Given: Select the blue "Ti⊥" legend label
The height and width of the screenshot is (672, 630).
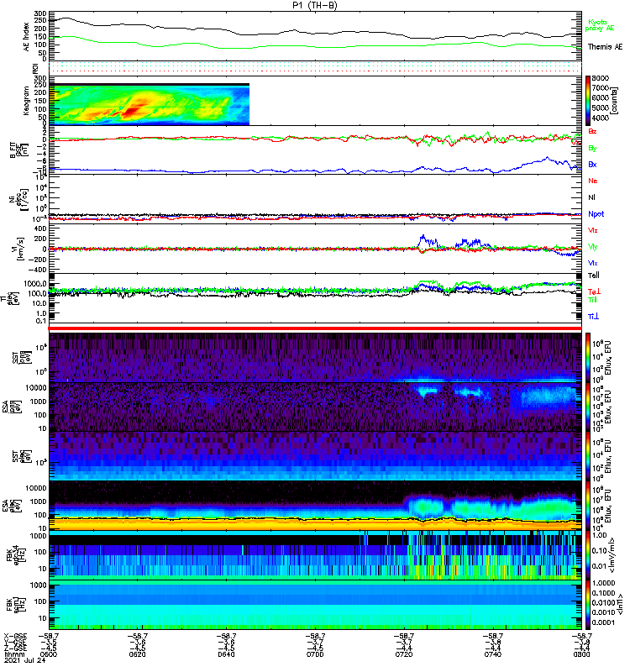Looking at the screenshot, I should click(x=593, y=317).
